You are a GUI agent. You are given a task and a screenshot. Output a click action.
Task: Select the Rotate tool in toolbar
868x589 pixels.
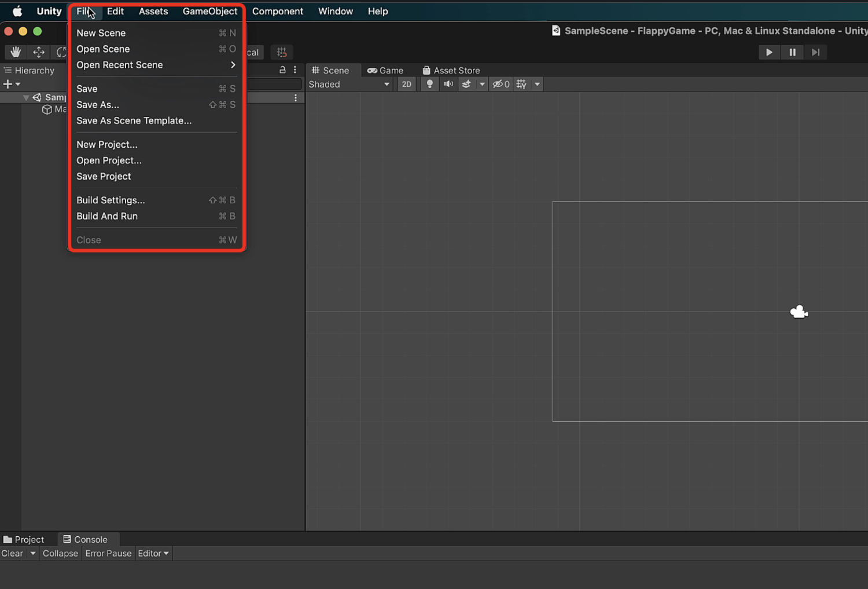click(60, 52)
